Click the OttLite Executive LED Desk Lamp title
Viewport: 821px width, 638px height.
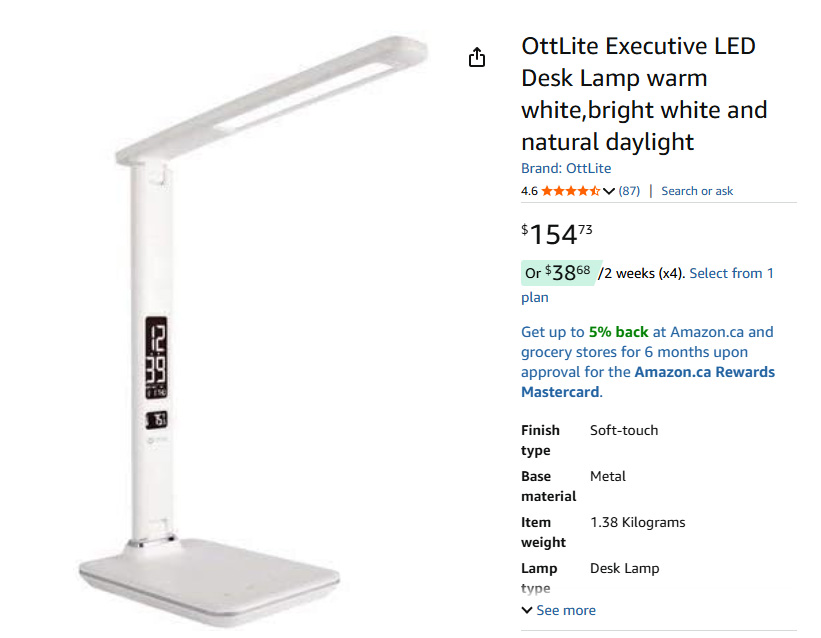tap(638, 94)
